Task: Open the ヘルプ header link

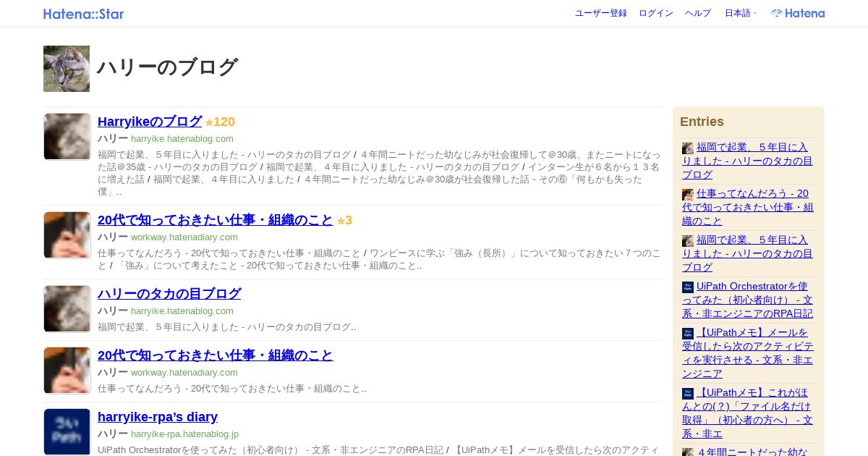Action: [698, 13]
